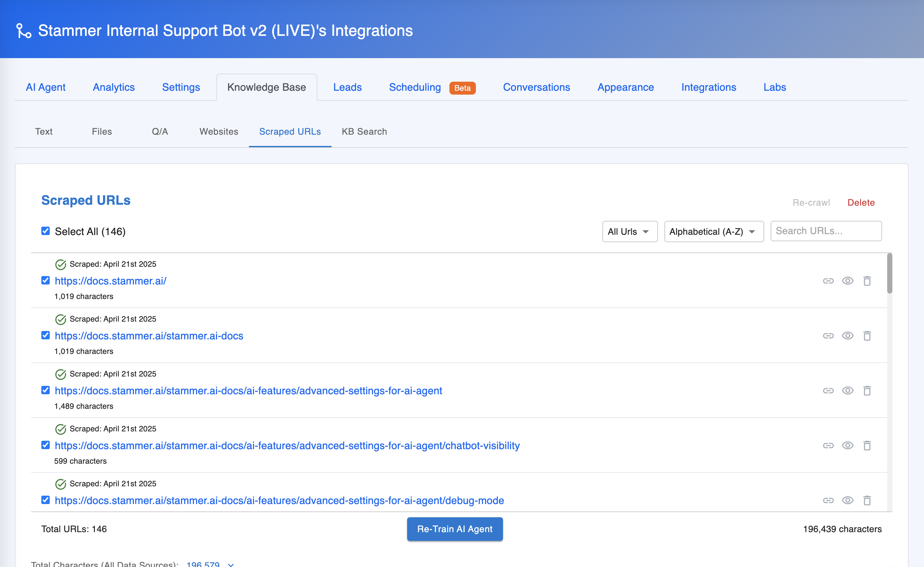Delete the https://docs.stammer.ai/ row via trash icon

pos(867,281)
